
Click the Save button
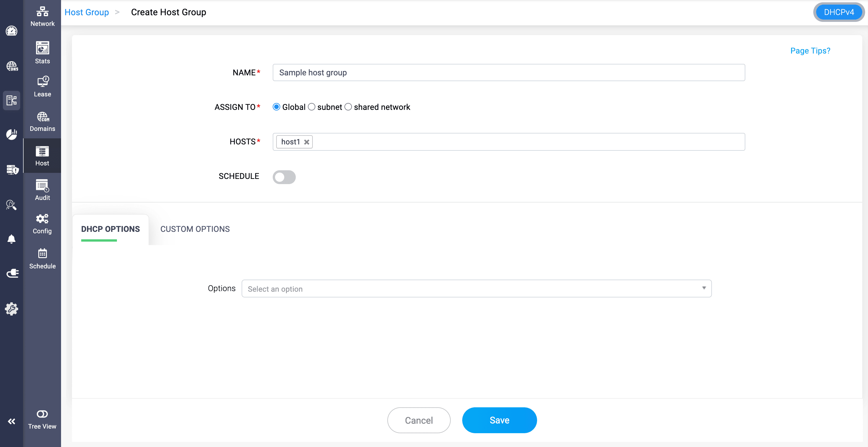tap(499, 420)
